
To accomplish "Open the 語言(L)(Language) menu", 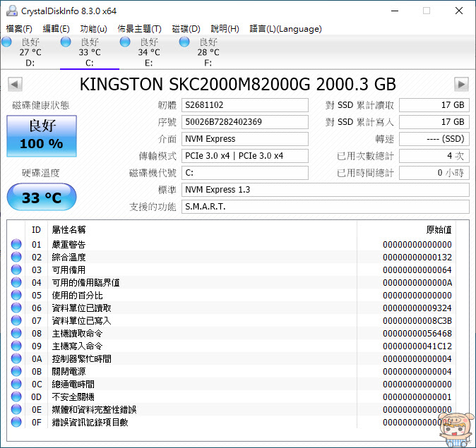I will point(285,29).
